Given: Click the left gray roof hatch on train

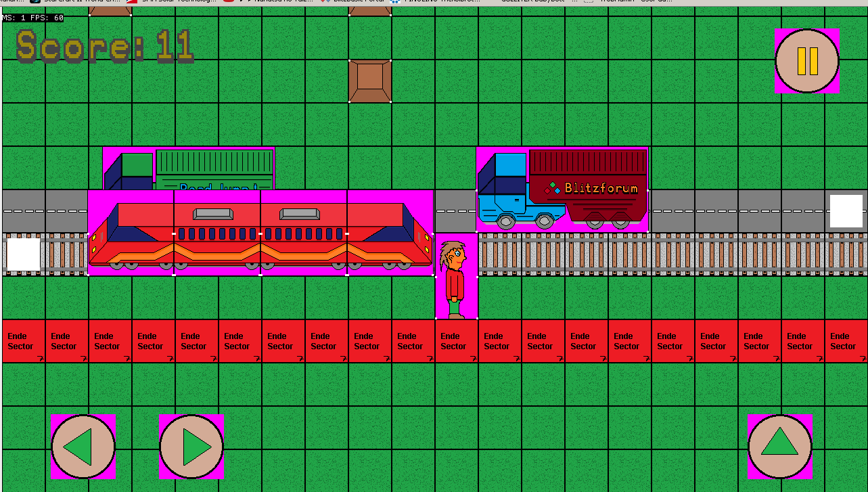Looking at the screenshot, I should click(x=213, y=215).
